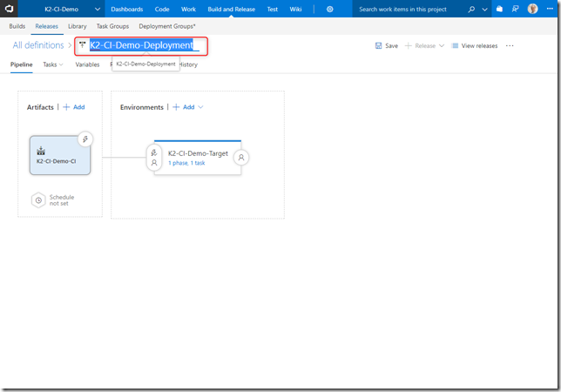Go to All definitions breadcrumb
Image resolution: width=561 pixels, height=392 pixels.
coord(38,45)
